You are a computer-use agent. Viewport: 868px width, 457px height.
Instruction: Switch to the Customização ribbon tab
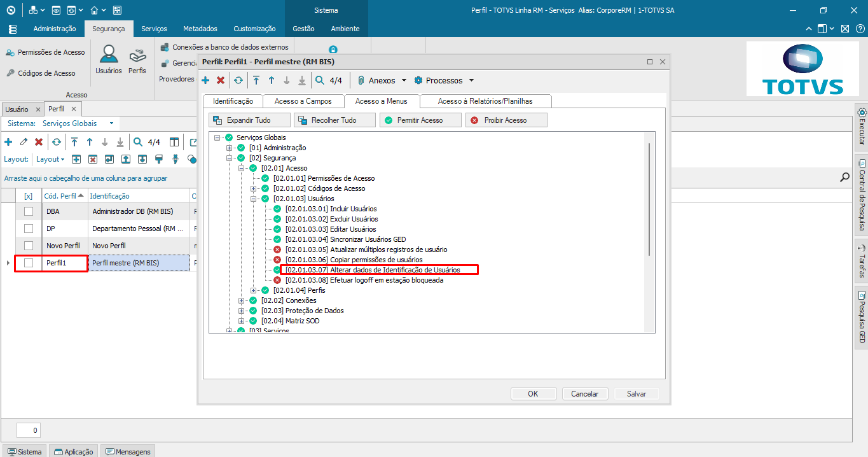pyautogui.click(x=254, y=29)
